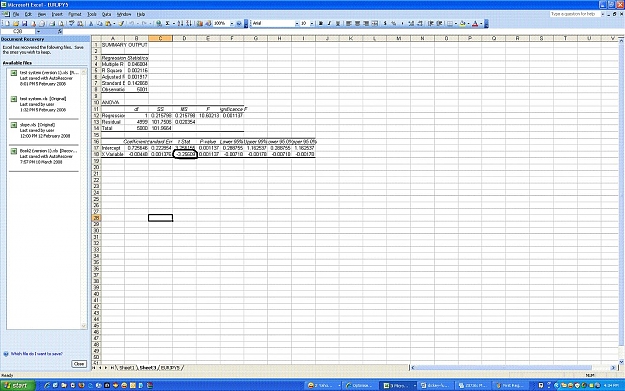
Task: Open 'Which file do I want to save?' link
Action: [37, 354]
